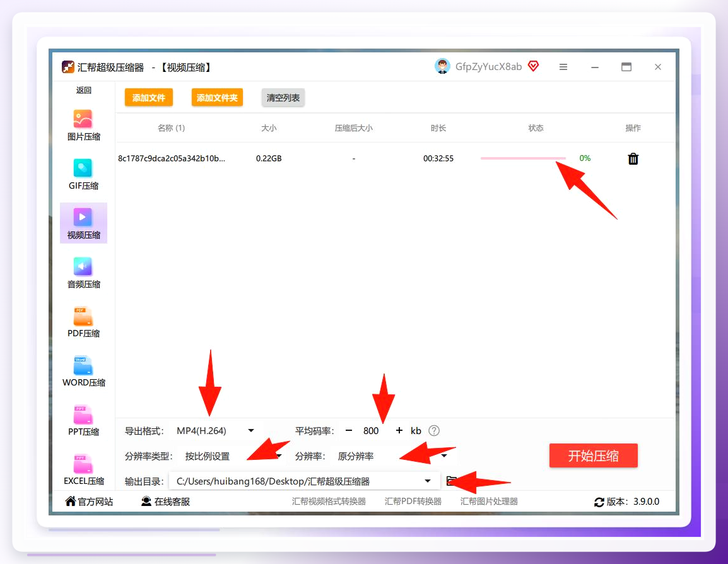This screenshot has width=728, height=564.
Task: Open the 汇帮图片处理器 link
Action: pyautogui.click(x=489, y=502)
